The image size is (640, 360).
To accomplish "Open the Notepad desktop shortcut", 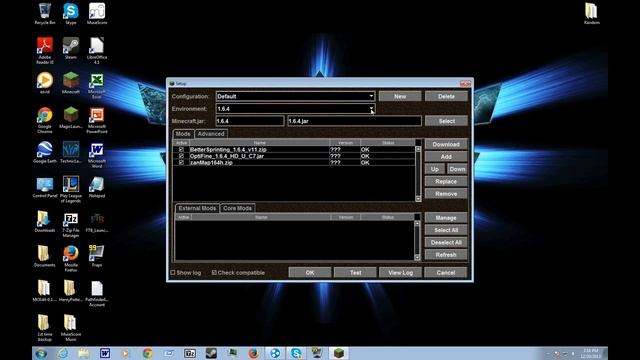I will [97, 187].
